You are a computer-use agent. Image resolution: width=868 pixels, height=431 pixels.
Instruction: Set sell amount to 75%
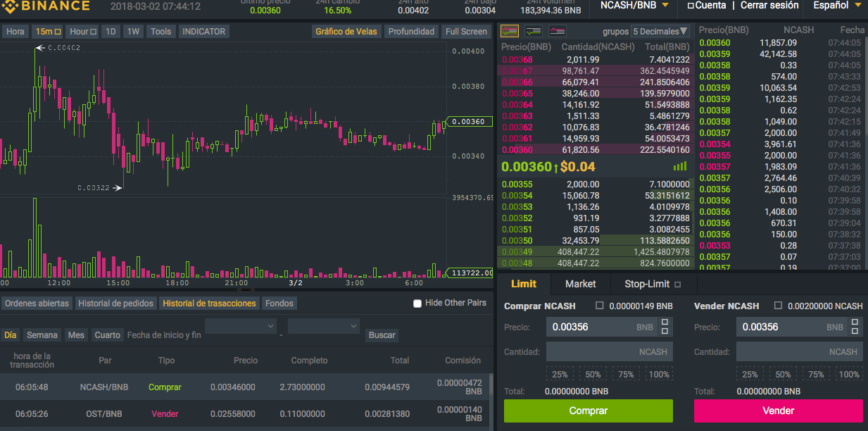816,374
